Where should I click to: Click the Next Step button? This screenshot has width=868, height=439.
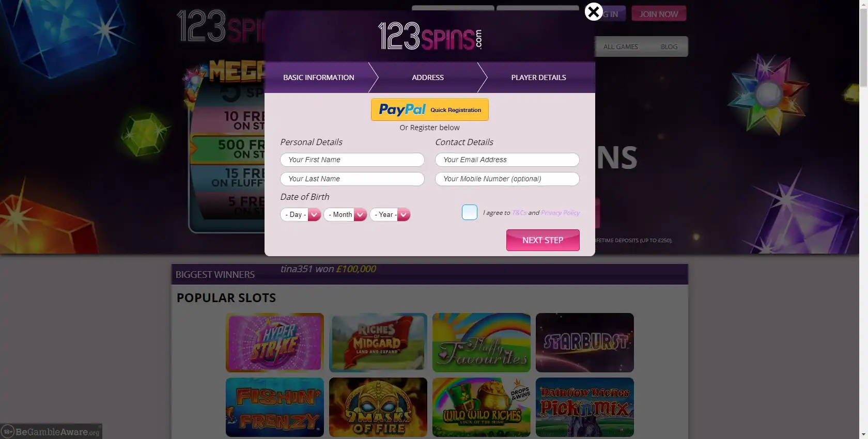click(543, 240)
